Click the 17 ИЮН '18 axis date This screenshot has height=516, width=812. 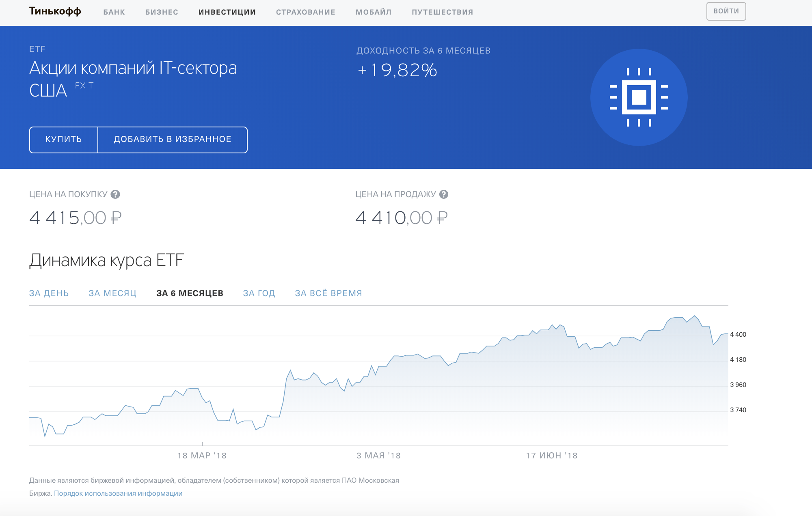tap(551, 456)
